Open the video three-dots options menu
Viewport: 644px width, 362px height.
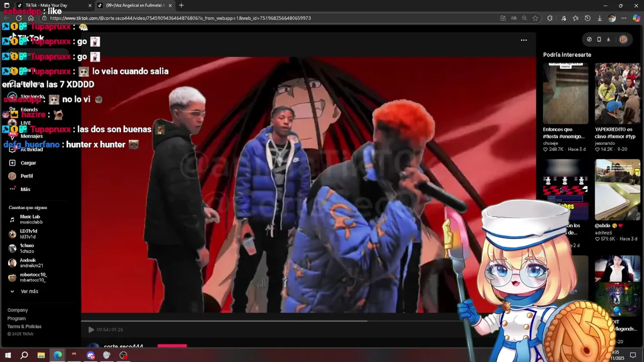click(x=524, y=40)
